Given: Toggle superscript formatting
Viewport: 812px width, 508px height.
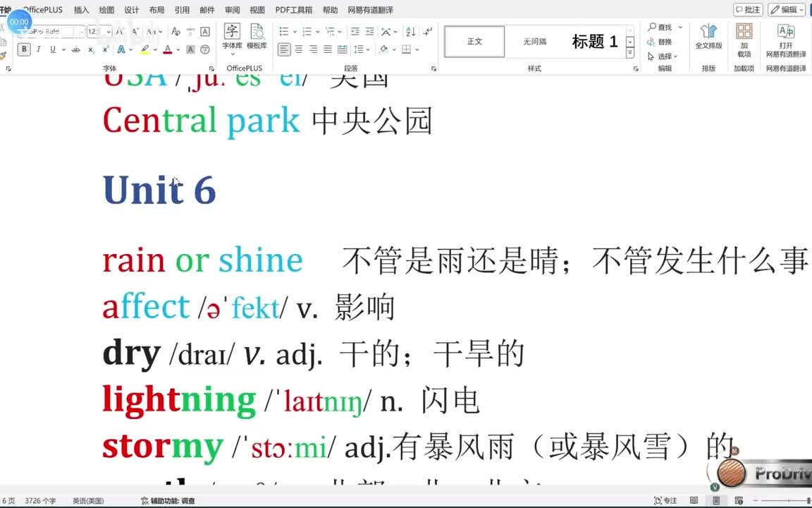Looking at the screenshot, I should [106, 49].
